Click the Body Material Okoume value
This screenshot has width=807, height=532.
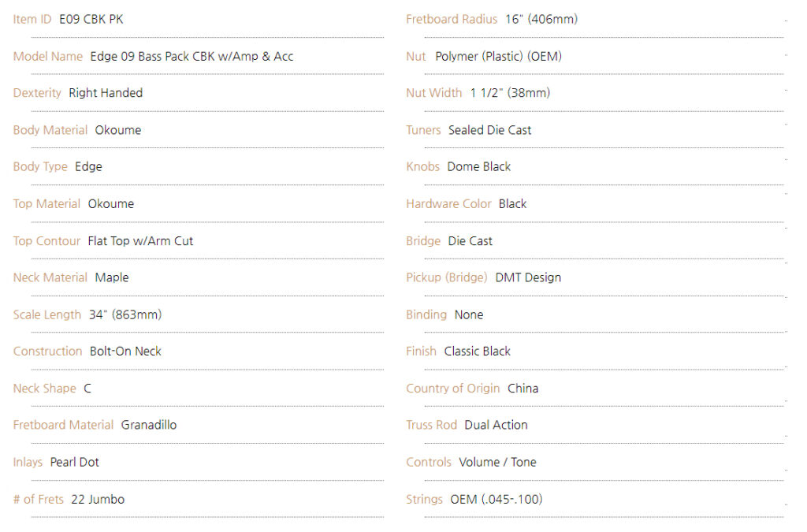tap(118, 130)
